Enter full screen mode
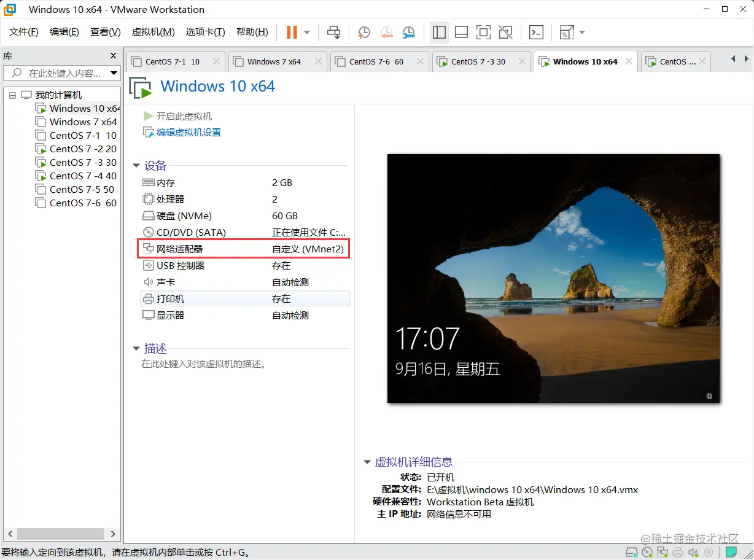 click(x=483, y=32)
